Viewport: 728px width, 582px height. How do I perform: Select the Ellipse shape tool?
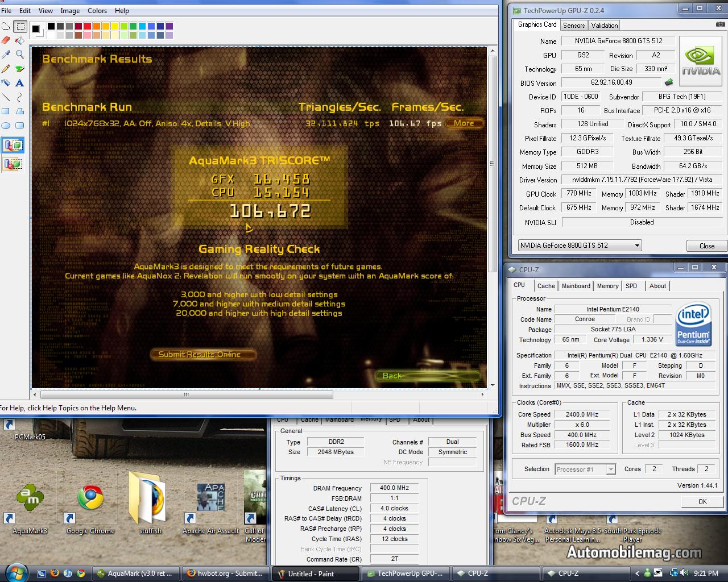(6, 126)
